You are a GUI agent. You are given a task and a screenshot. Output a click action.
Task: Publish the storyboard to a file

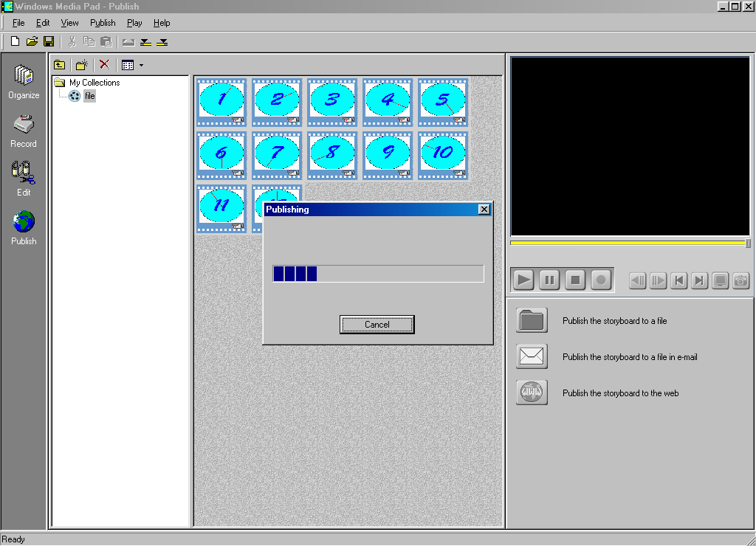point(532,321)
